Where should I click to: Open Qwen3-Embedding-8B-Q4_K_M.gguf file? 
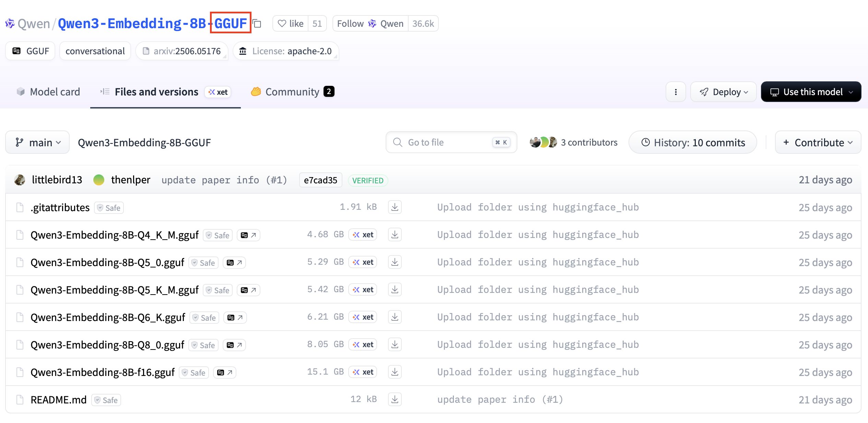point(115,235)
